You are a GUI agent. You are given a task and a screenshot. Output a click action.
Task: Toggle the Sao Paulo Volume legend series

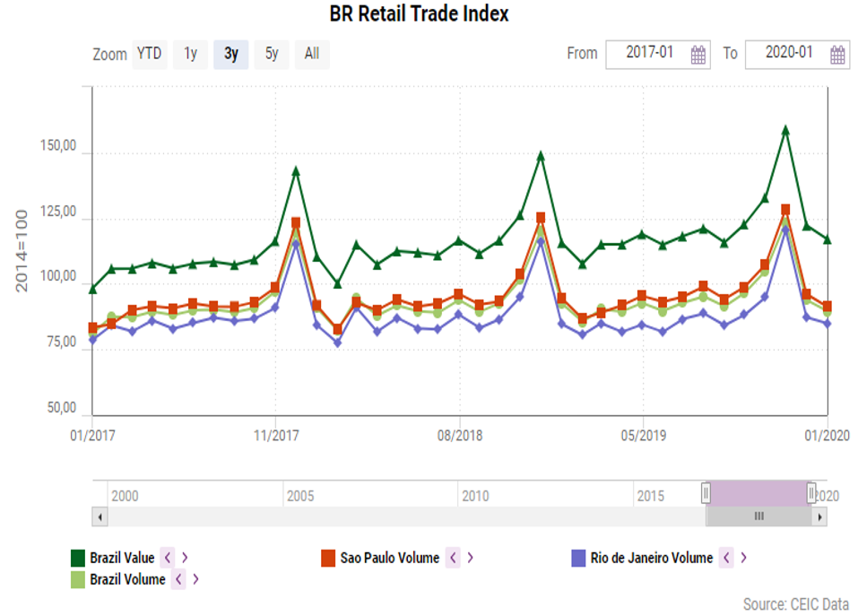390,558
